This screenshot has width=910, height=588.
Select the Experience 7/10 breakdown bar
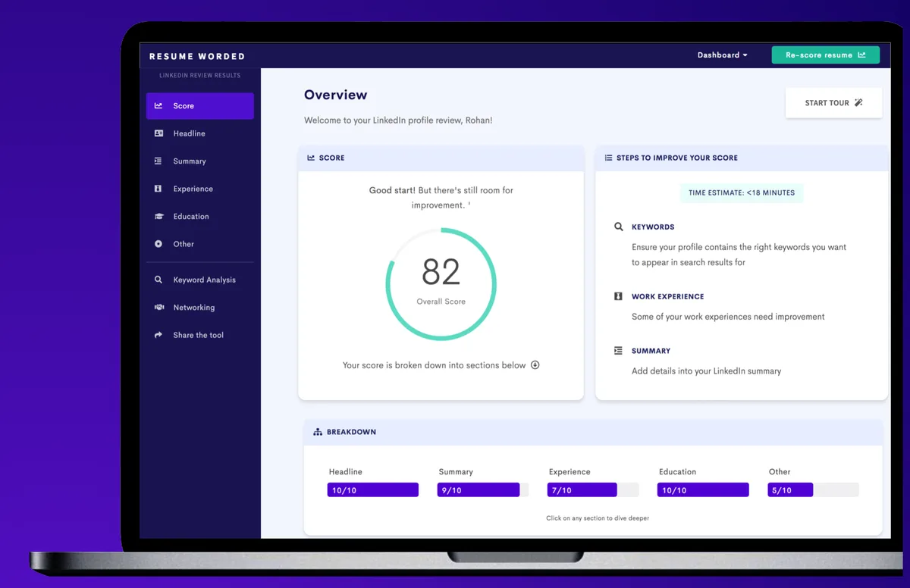(593, 490)
